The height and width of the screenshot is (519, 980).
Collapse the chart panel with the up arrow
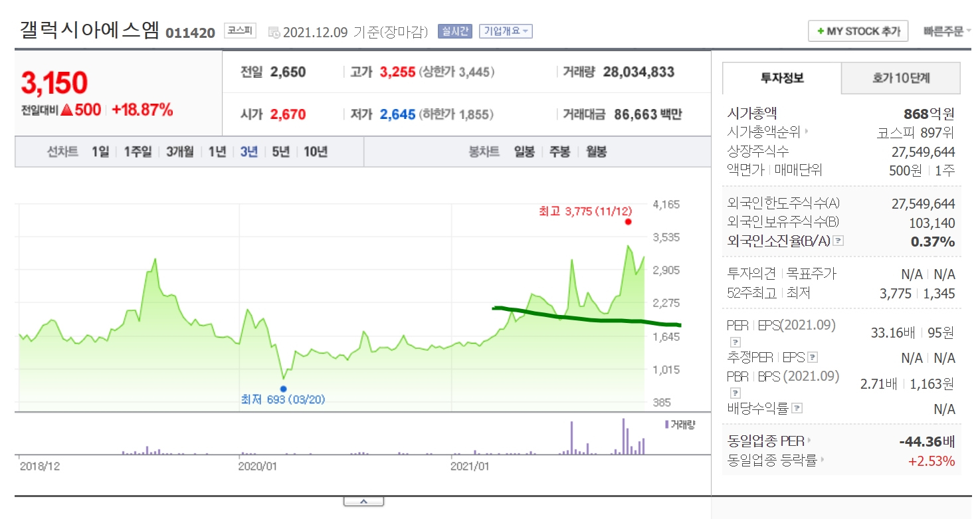coord(363,501)
